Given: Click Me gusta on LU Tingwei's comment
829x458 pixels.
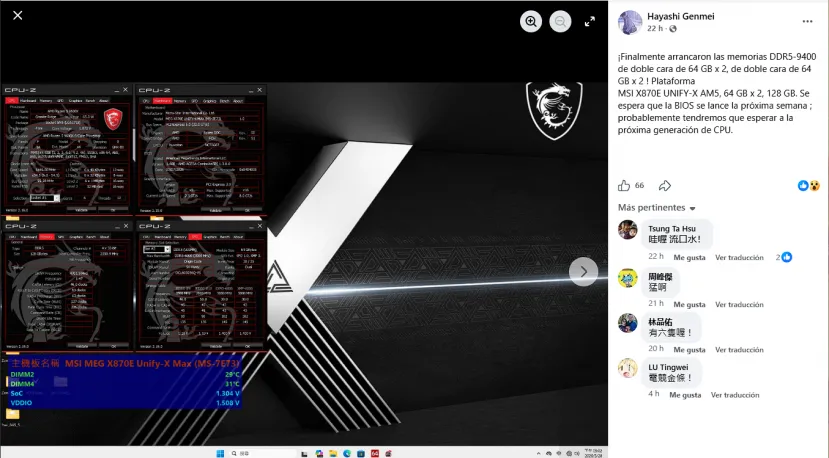Looking at the screenshot, I should pyautogui.click(x=685, y=395).
